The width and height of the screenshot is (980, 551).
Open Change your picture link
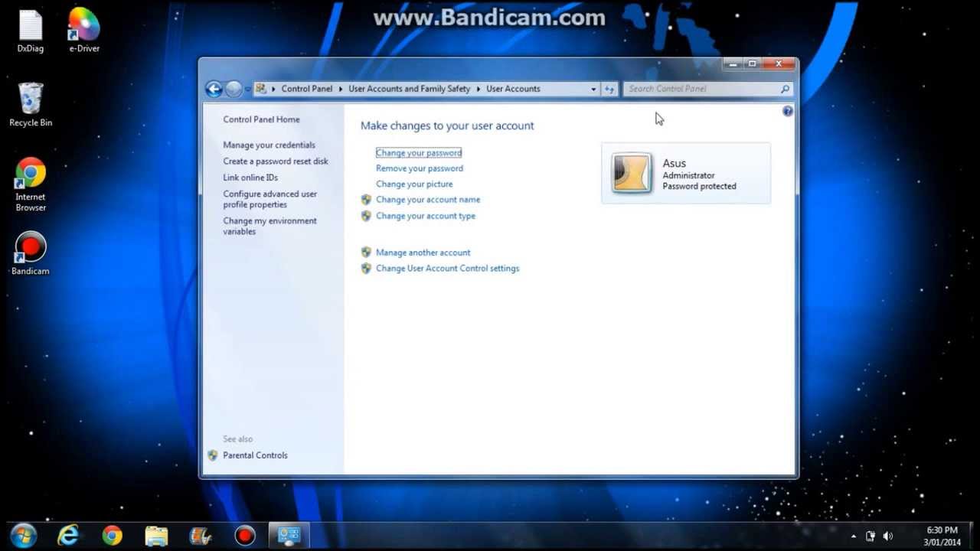(414, 184)
